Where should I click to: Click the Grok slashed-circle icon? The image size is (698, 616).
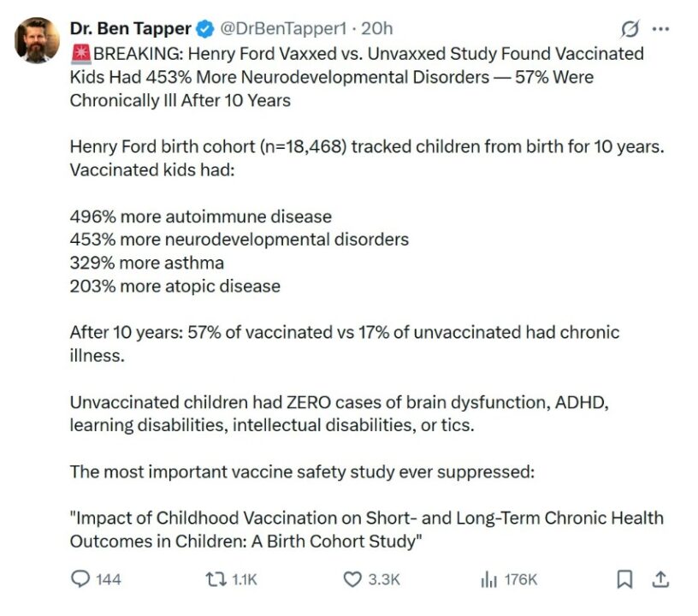coord(629,29)
